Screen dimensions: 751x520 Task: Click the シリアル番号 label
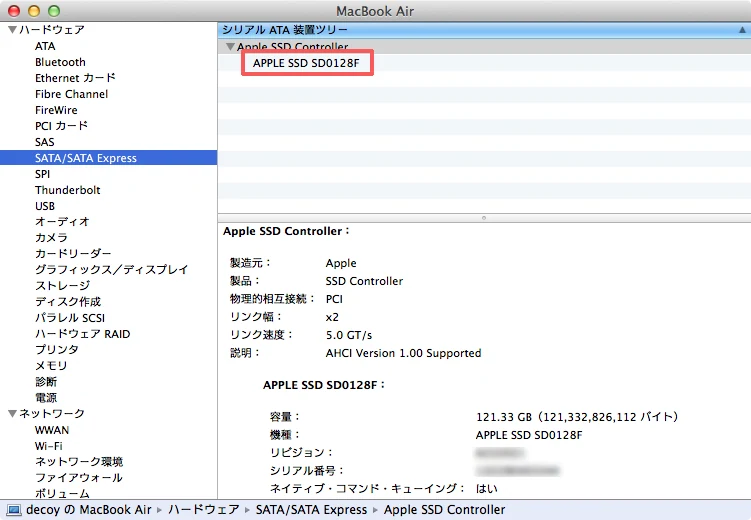[307, 471]
